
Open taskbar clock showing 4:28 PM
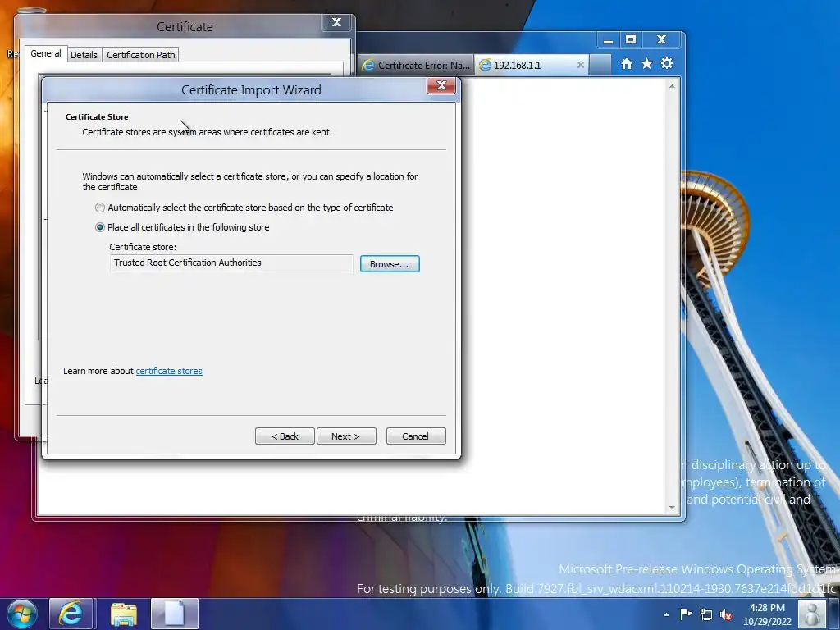pos(767,614)
